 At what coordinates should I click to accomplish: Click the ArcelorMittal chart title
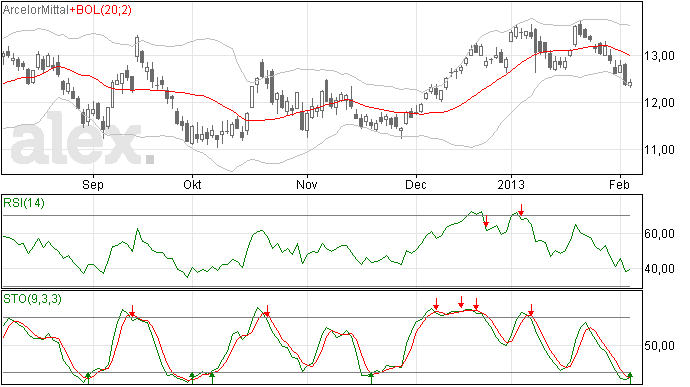[x=36, y=10]
